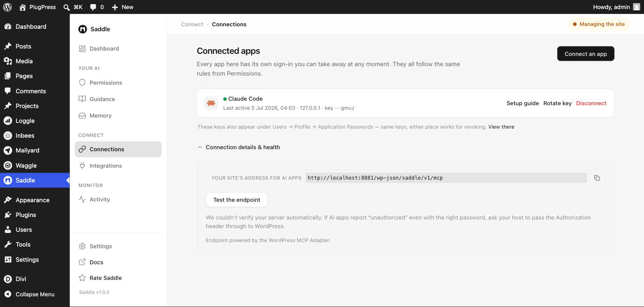Open the Loggle plugin menu

tap(35, 121)
